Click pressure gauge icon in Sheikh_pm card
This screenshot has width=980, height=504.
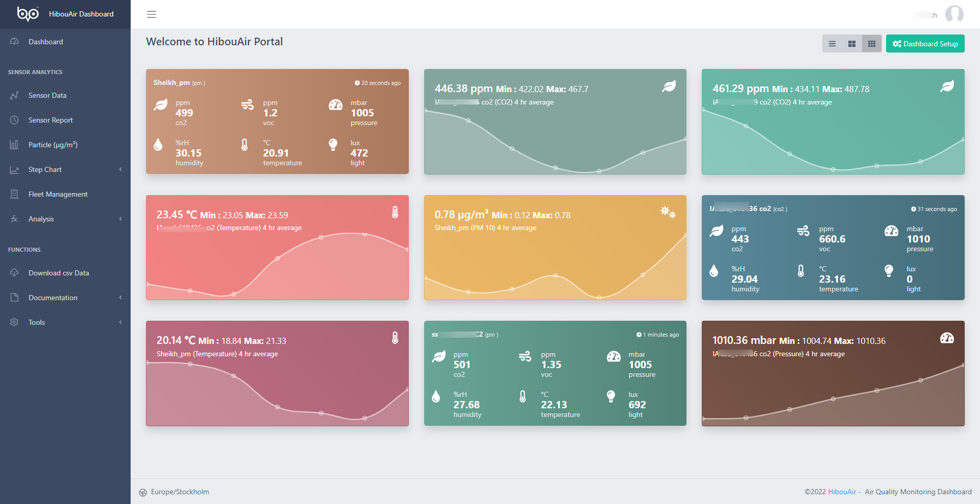tap(336, 105)
